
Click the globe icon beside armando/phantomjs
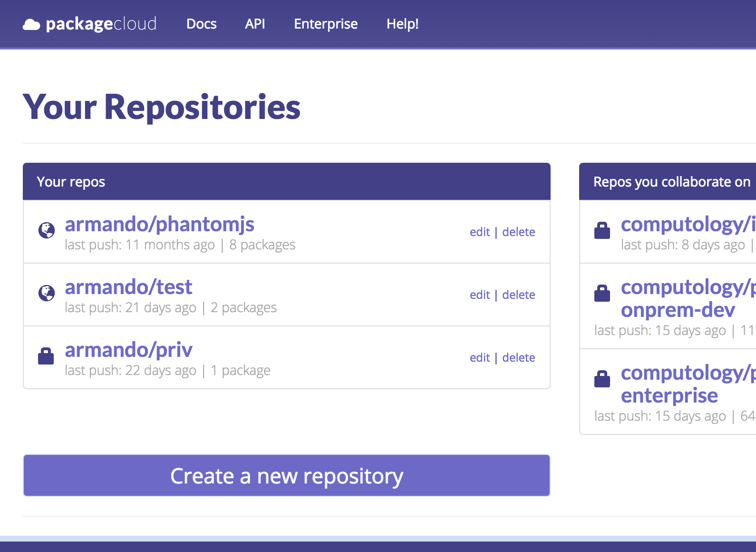tap(47, 230)
